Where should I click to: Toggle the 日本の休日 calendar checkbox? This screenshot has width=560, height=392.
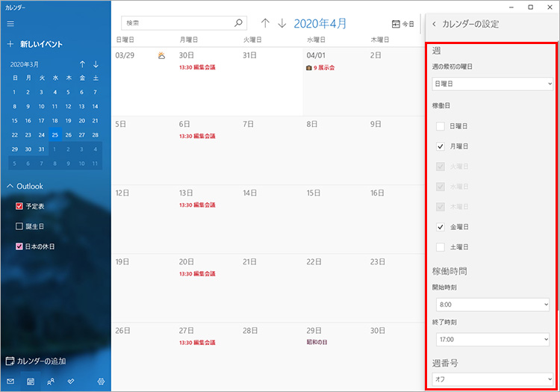coord(19,246)
